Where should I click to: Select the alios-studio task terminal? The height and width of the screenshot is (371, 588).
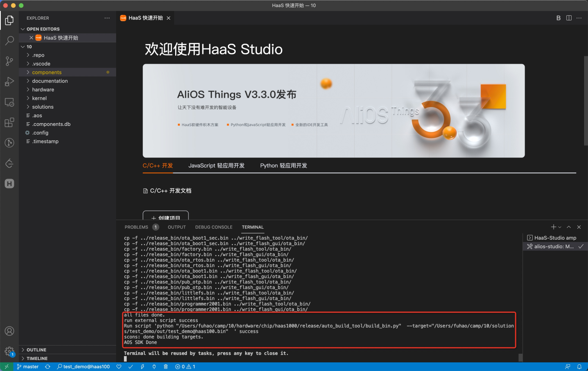point(555,246)
